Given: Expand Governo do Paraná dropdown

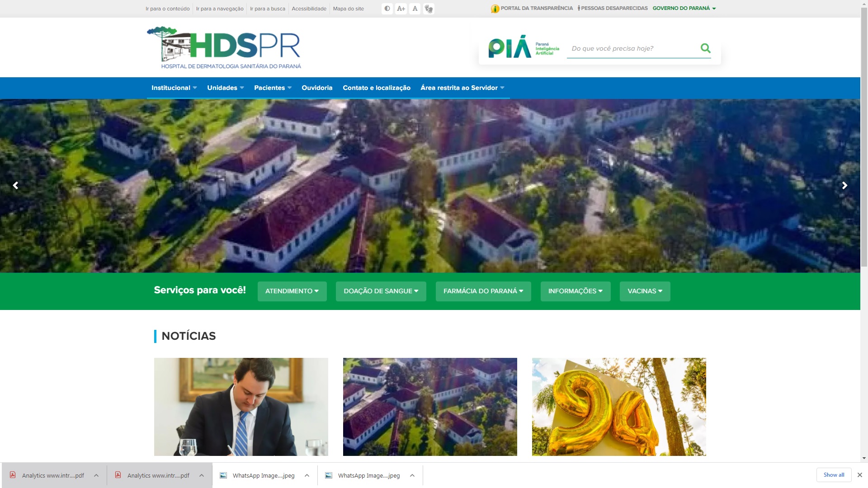Looking at the screenshot, I should click(684, 8).
